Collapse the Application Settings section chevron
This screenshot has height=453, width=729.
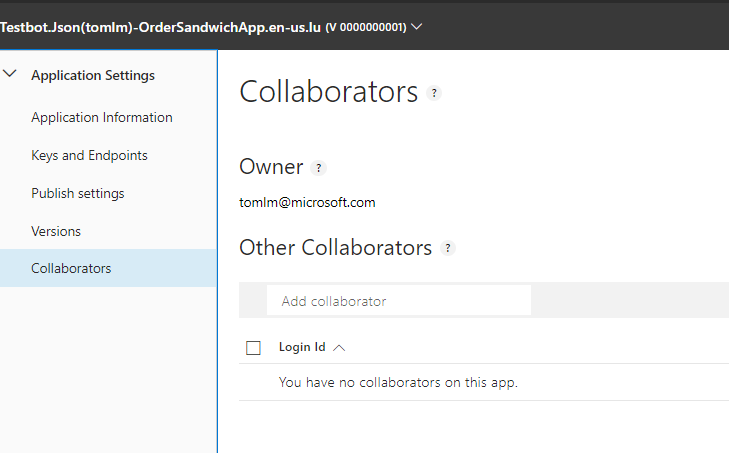click(10, 73)
